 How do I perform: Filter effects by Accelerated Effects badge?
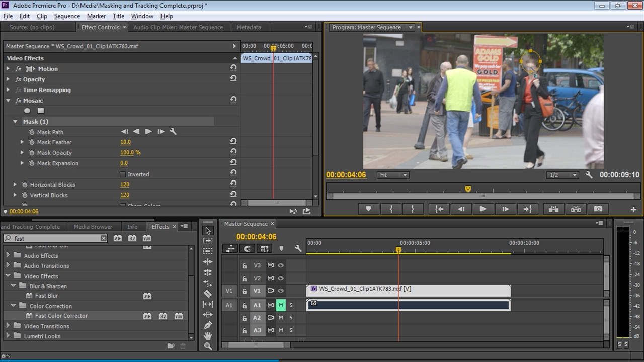[118, 238]
